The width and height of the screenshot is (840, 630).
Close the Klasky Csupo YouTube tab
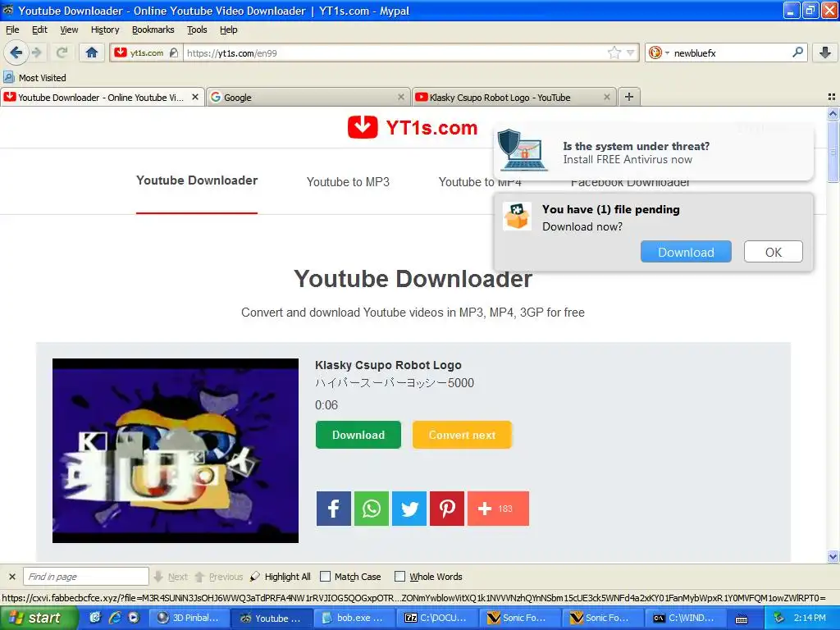606,97
